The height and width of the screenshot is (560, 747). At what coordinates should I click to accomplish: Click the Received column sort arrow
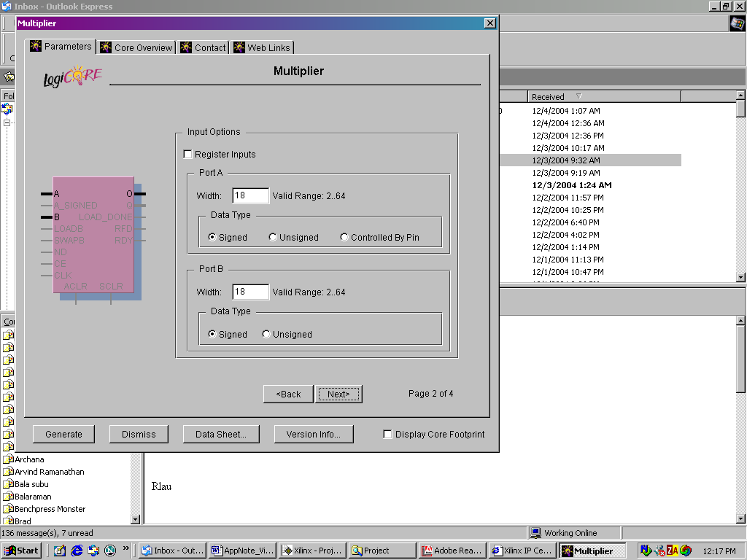[579, 96]
